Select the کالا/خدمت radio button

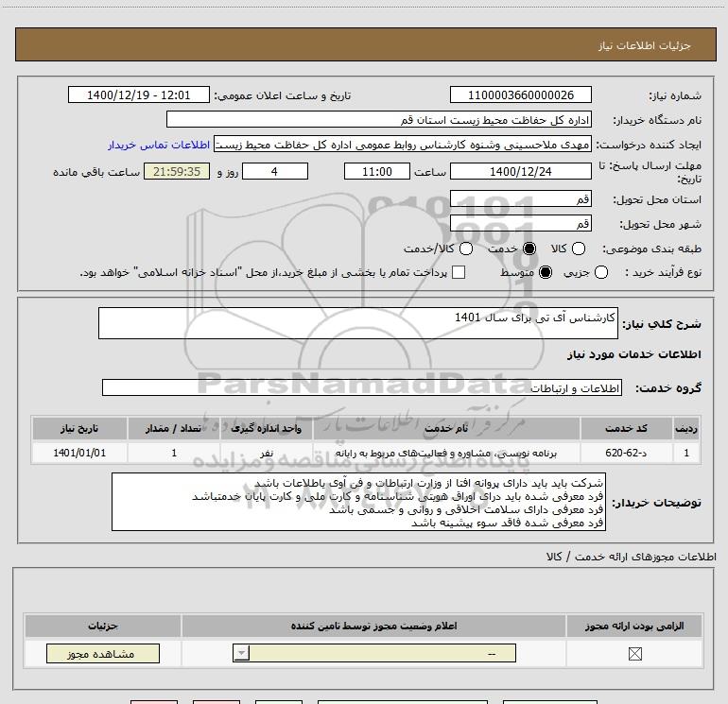466,249
